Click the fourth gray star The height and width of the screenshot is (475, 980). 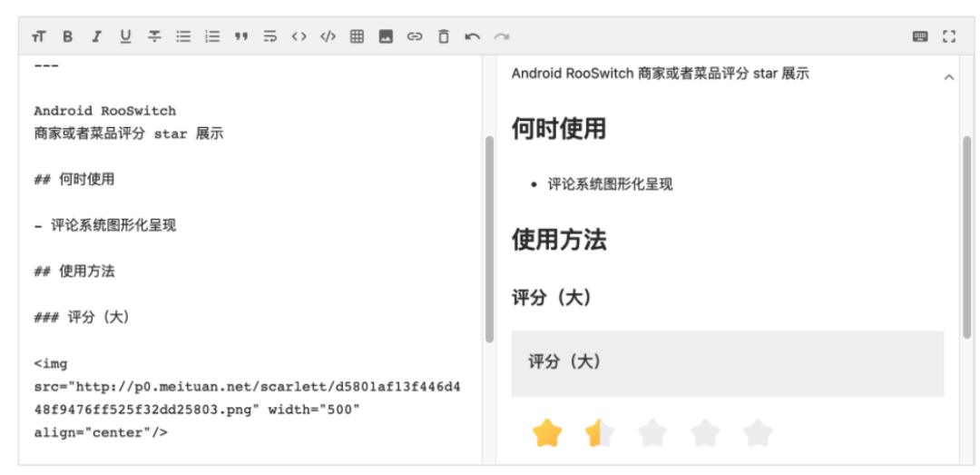pos(705,433)
